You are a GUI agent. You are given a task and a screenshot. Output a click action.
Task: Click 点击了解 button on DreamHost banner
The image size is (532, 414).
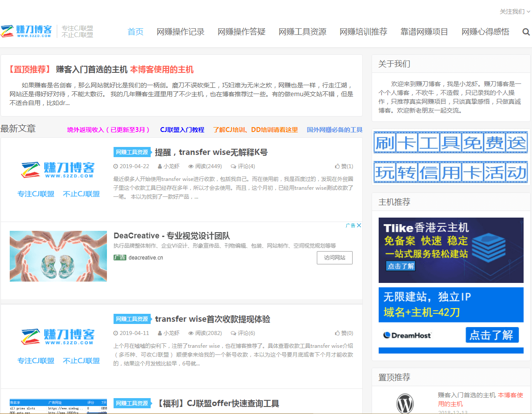(x=492, y=335)
